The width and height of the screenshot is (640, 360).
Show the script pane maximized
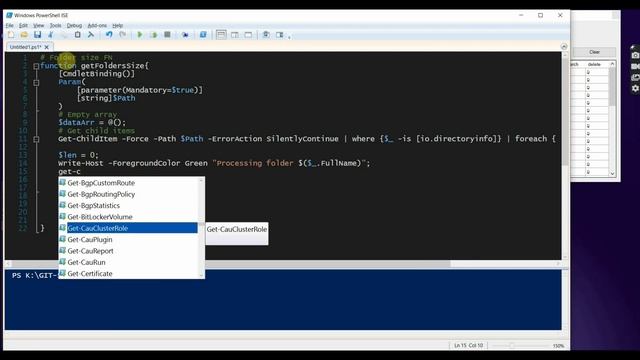pyautogui.click(x=248, y=35)
